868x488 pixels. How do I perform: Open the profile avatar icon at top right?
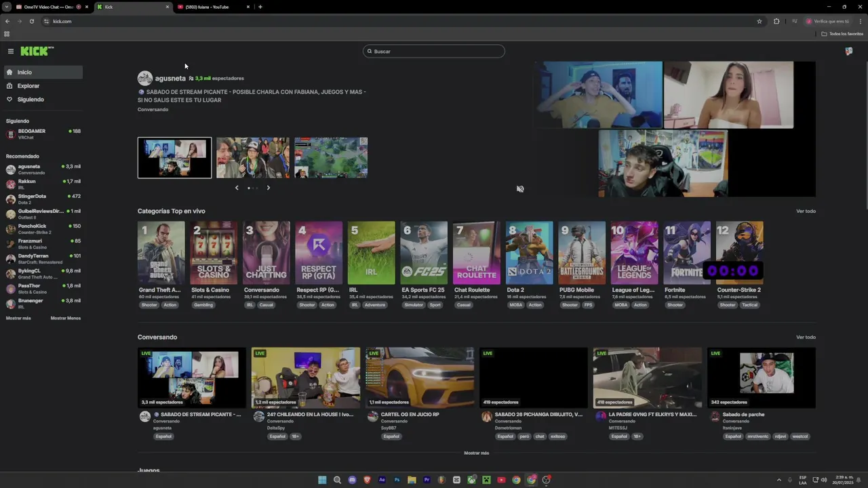[849, 51]
